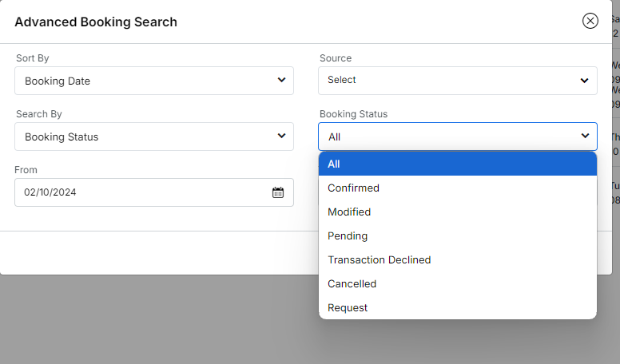
Task: Select Confirmed from the status list
Action: click(x=354, y=188)
